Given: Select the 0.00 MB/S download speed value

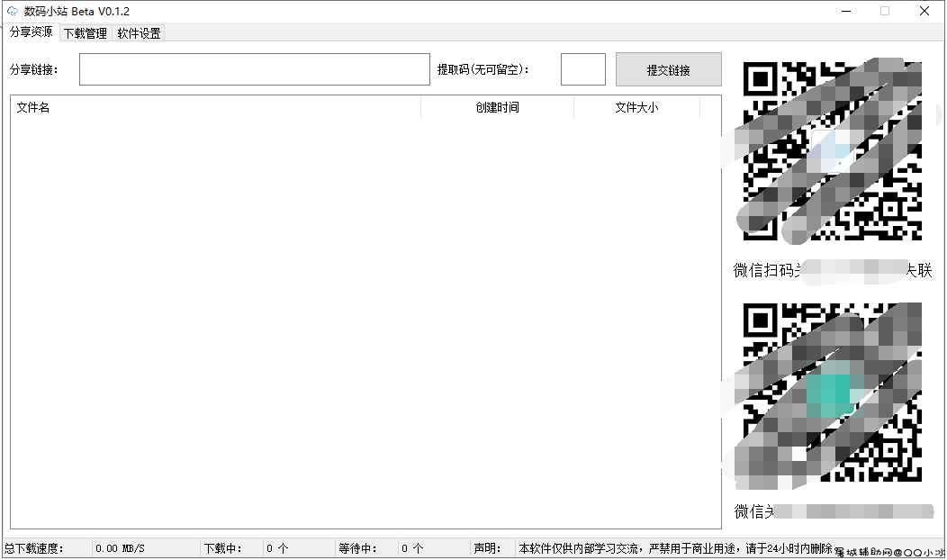Looking at the screenshot, I should pyautogui.click(x=121, y=548).
